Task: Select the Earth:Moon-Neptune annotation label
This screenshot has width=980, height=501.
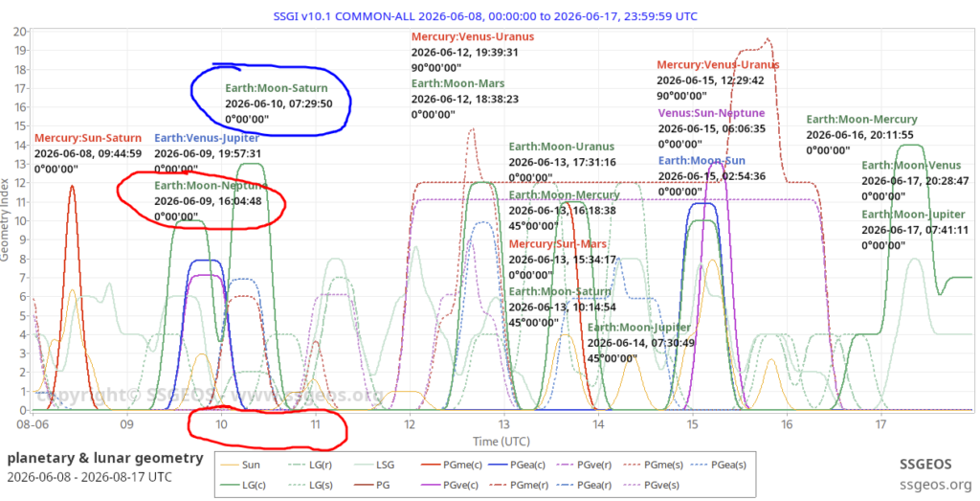Action: 211,186
